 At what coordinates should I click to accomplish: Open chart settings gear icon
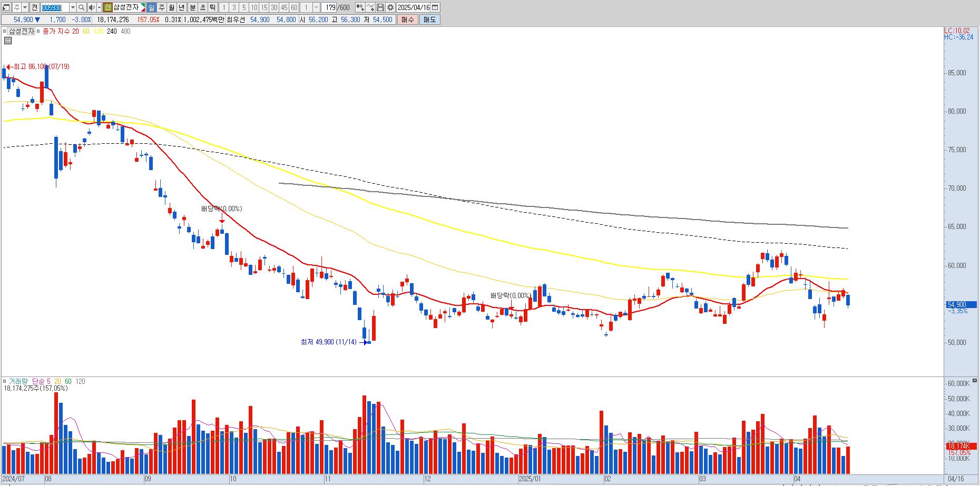click(390, 7)
